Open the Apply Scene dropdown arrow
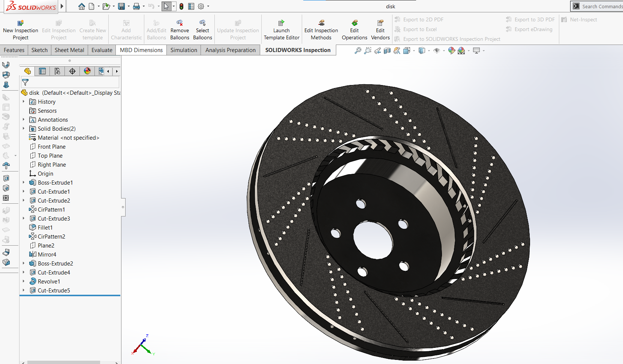Screen dimensions: 623x364 (x=469, y=51)
